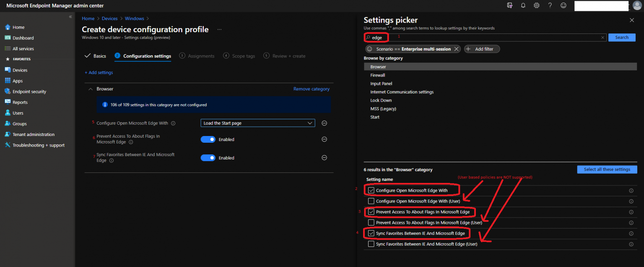Open the help question mark icon
The width and height of the screenshot is (644, 267).
coord(550,5)
